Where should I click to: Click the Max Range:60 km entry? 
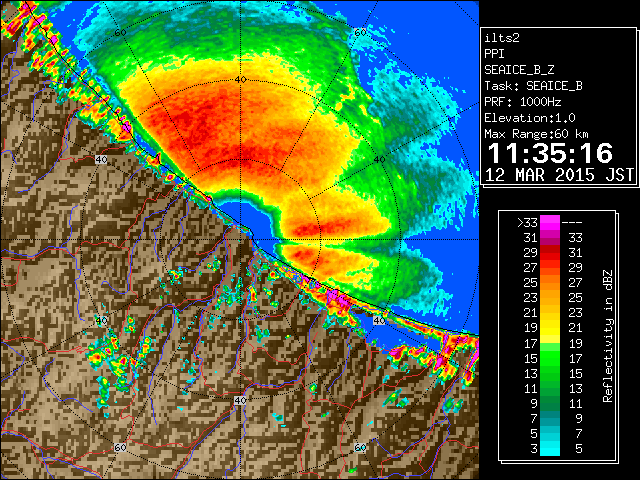pyautogui.click(x=536, y=134)
